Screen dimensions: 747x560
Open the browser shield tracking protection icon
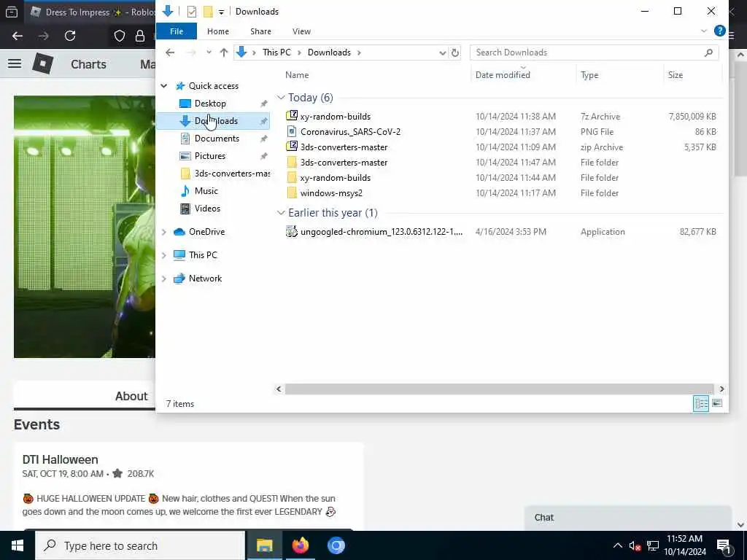click(120, 36)
